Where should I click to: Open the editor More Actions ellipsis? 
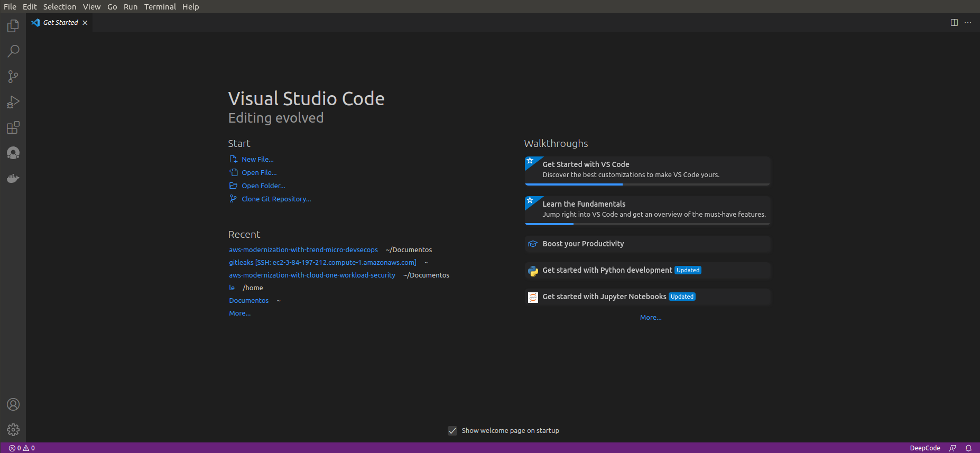click(968, 23)
